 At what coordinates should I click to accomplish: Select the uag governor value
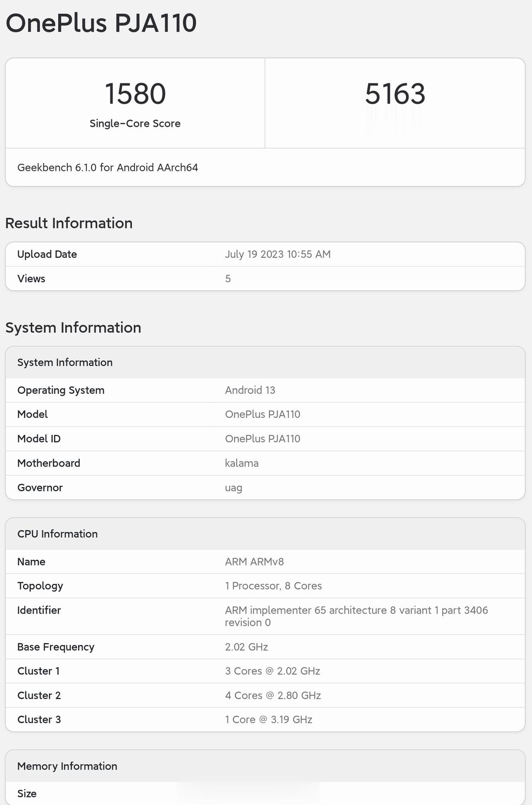pos(234,488)
